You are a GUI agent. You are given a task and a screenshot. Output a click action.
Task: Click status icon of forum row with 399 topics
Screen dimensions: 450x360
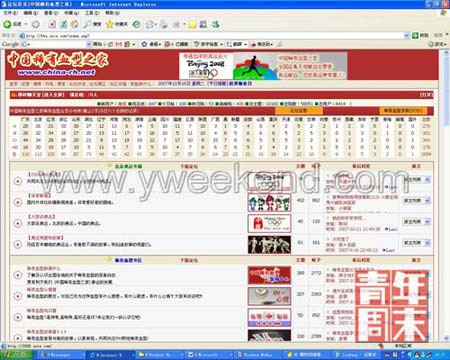point(18,275)
